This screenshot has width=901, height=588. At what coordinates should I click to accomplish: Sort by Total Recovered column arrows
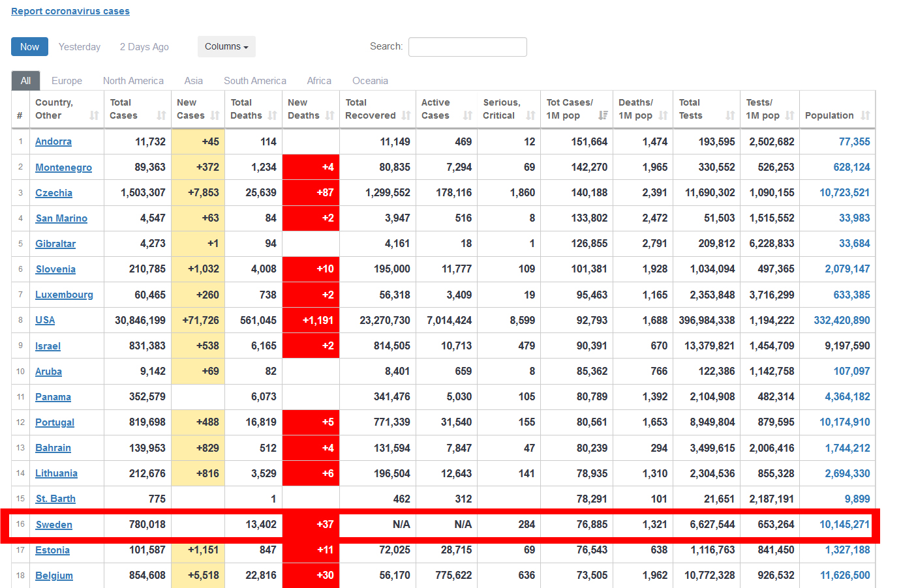click(406, 115)
